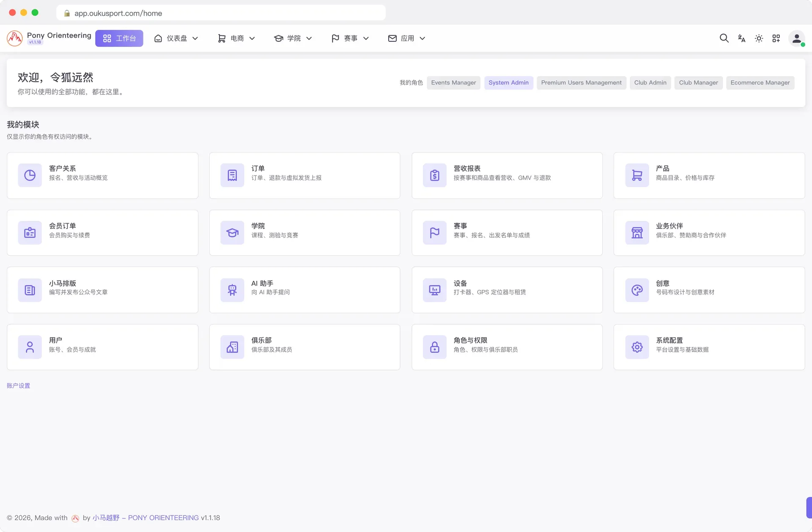Click the 创意 palette icon

637,290
